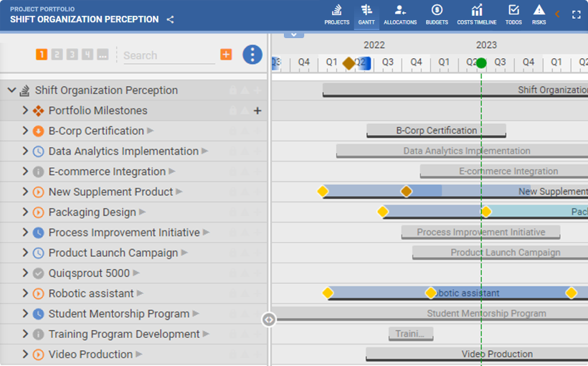Click first yellow milestone on Robotic assistant bar
Viewport: 588px width, 366px height.
328,293
